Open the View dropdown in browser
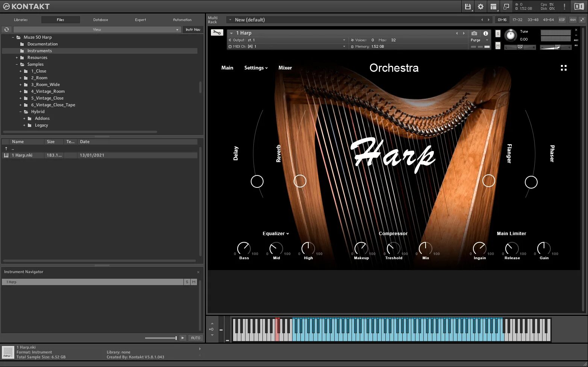The height and width of the screenshot is (367, 588). (97, 29)
